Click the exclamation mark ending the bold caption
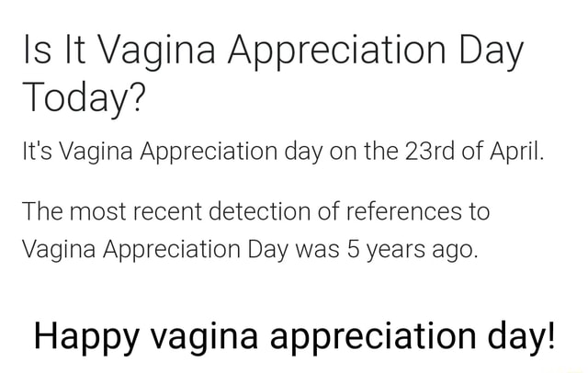The image size is (588, 373). coord(551,334)
